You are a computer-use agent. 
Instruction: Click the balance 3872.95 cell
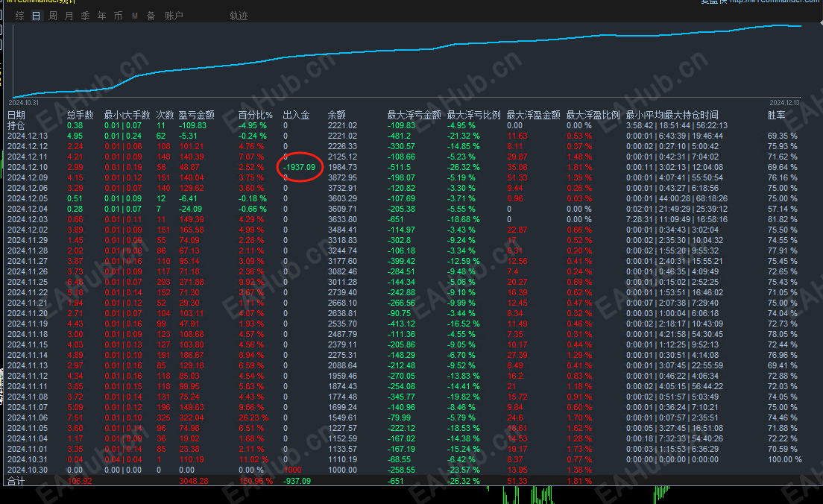(342, 177)
